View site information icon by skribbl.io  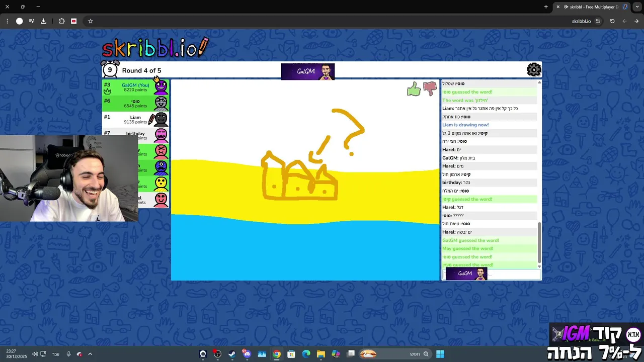tap(598, 21)
